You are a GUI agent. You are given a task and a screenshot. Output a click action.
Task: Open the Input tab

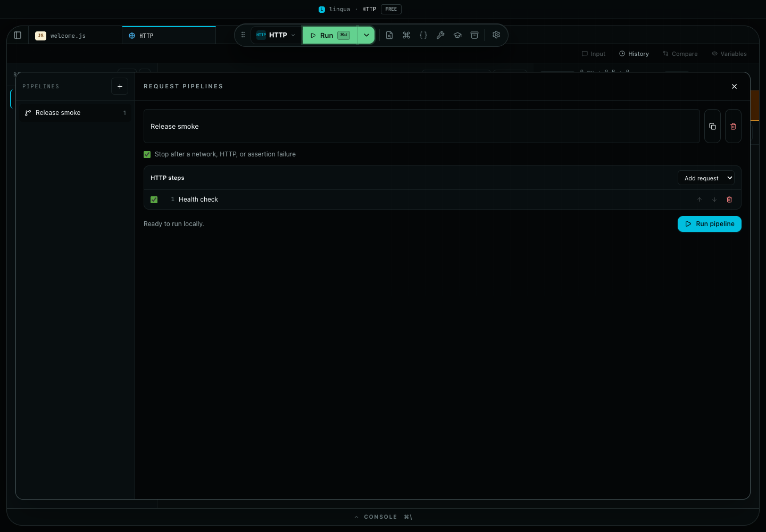click(x=594, y=54)
